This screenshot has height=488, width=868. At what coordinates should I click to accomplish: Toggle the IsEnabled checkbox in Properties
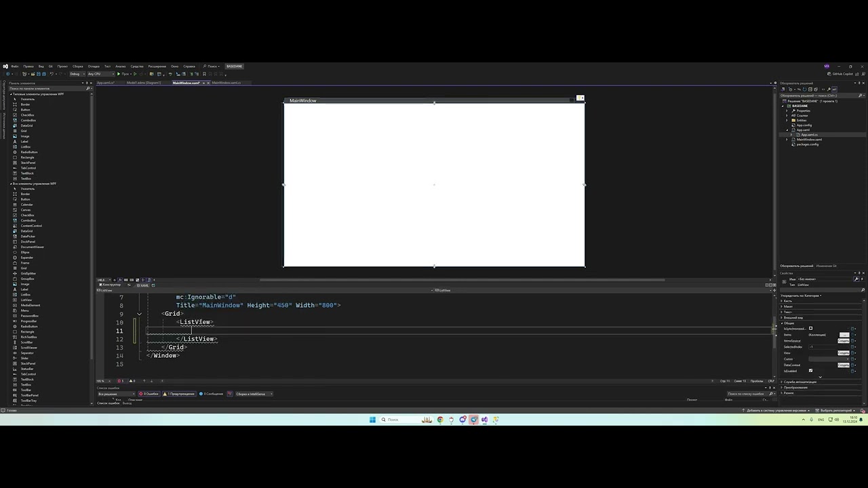point(810,371)
